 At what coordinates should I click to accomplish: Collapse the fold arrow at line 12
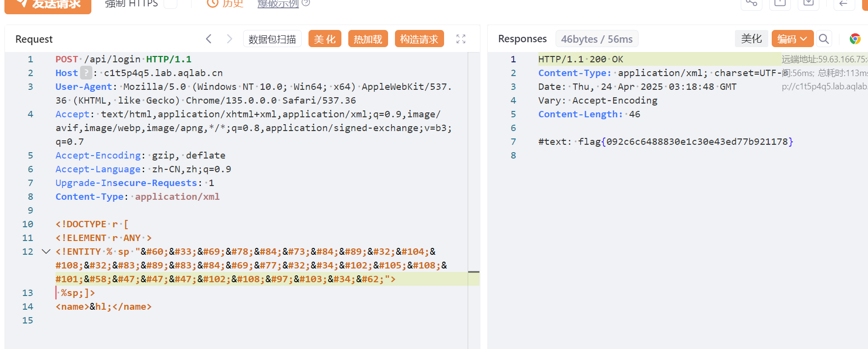(x=46, y=251)
